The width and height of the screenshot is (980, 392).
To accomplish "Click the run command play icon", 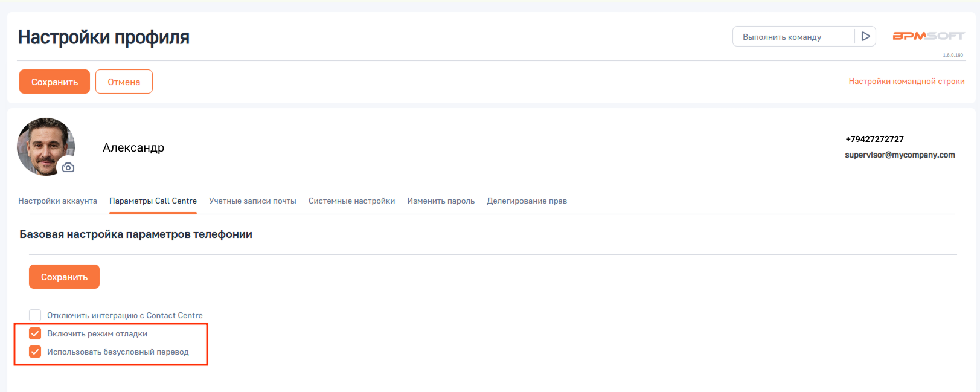I will point(865,37).
